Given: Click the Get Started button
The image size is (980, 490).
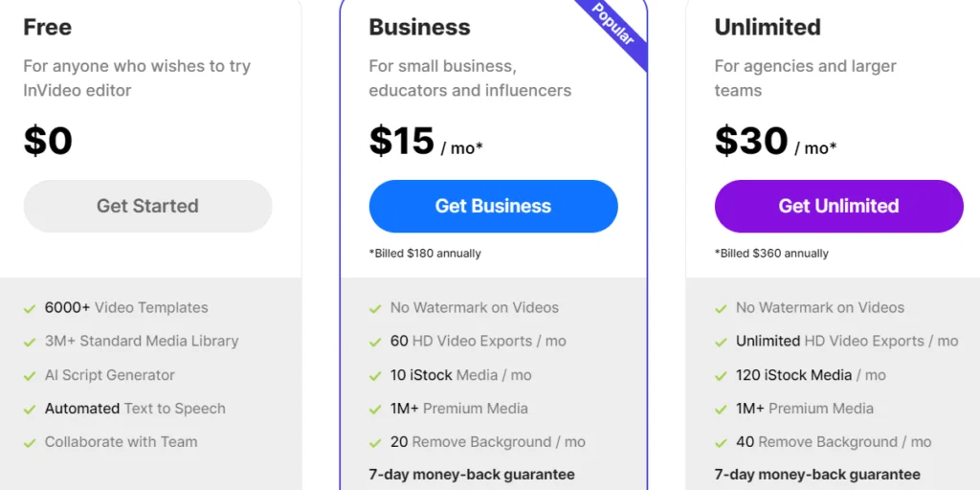Looking at the screenshot, I should pos(147,206).
